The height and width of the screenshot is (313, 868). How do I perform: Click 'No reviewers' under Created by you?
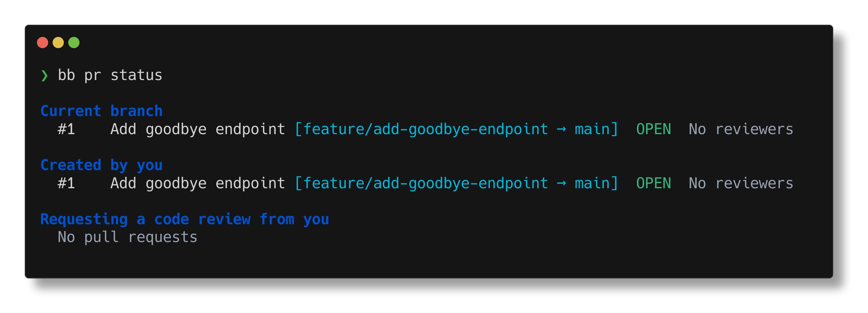click(x=741, y=184)
